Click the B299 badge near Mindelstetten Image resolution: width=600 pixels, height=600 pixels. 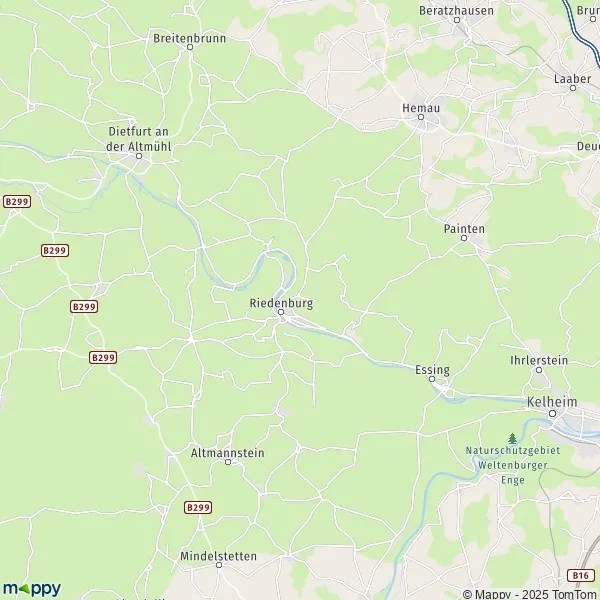(198, 507)
